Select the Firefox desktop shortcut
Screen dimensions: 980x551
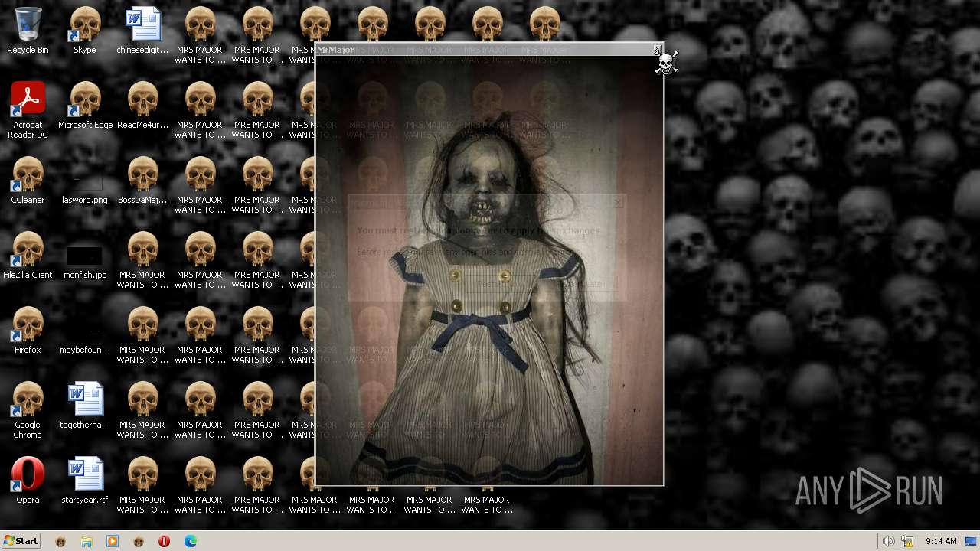(x=28, y=331)
